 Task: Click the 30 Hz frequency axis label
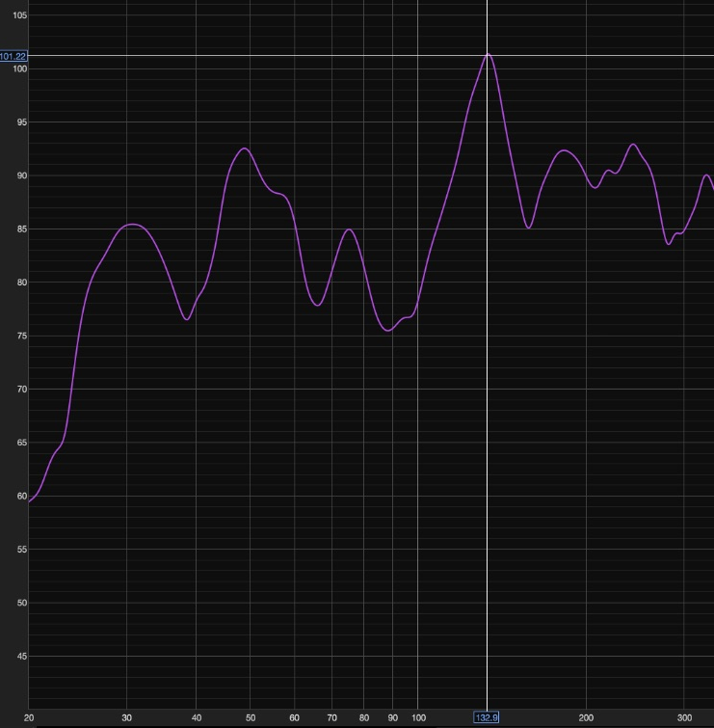pos(127,718)
